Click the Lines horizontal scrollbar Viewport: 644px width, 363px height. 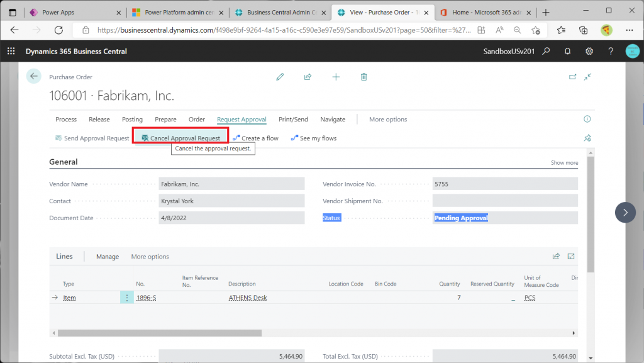160,333
